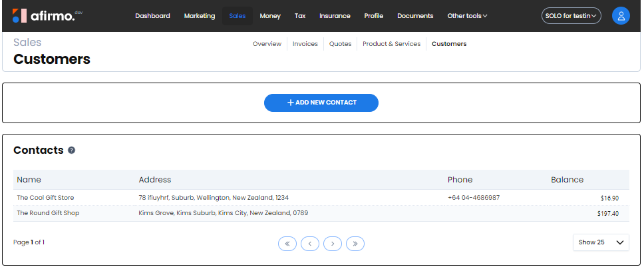Open the Dashboard menu item
644x269 pixels.
152,16
